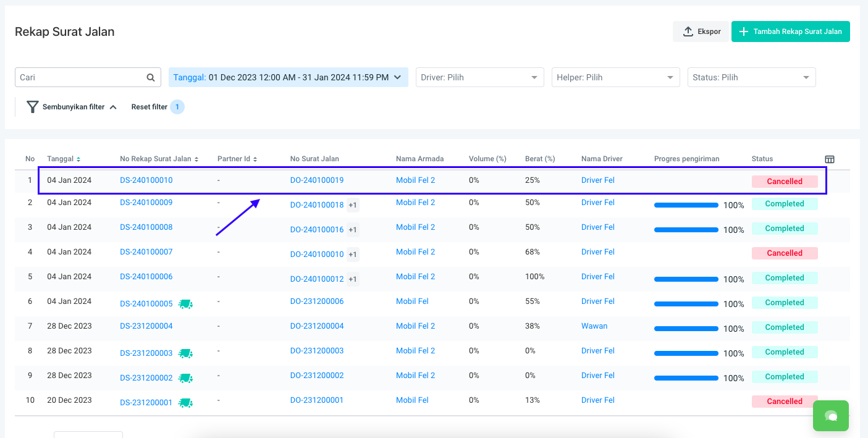868x438 pixels.
Task: Expand the Tanggal date range picker
Action: (288, 77)
